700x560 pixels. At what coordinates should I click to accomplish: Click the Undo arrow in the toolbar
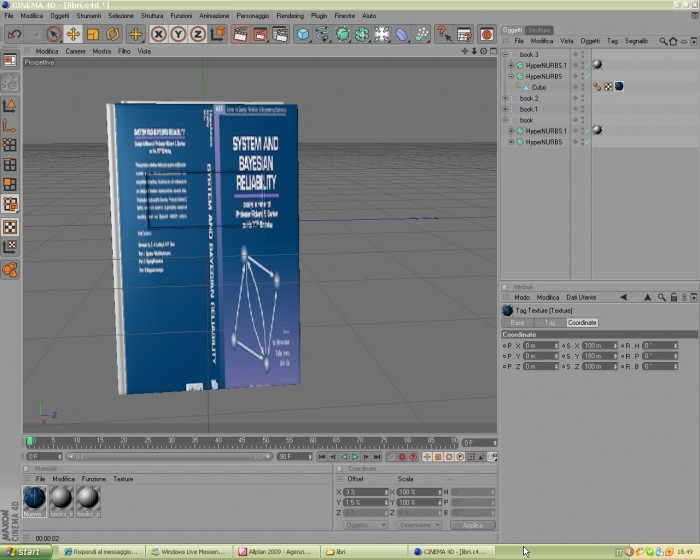coord(14,34)
